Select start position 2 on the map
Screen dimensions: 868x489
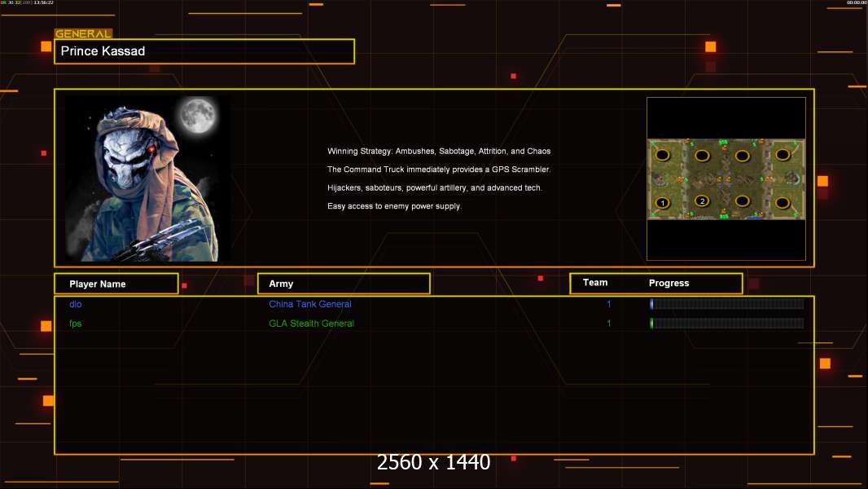(702, 201)
